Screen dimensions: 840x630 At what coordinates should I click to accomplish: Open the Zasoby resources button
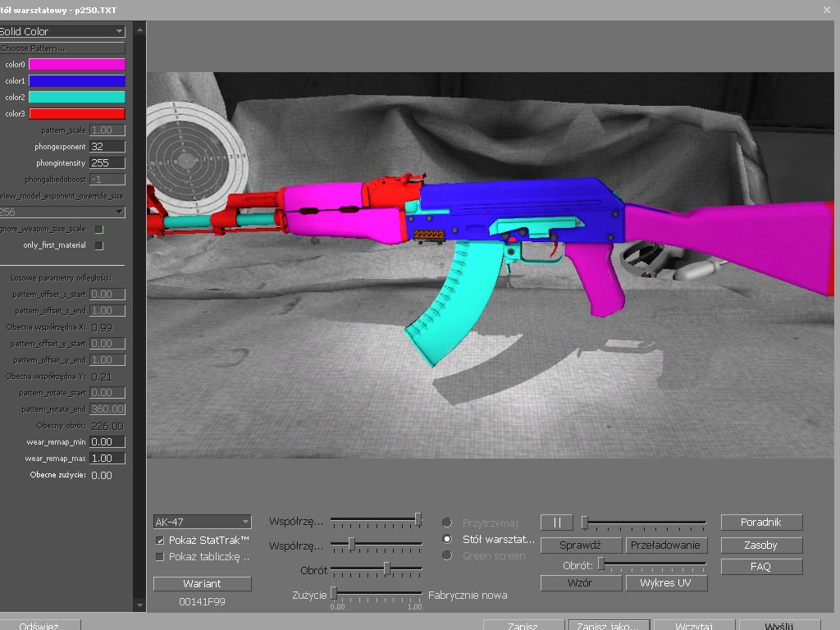click(x=761, y=546)
